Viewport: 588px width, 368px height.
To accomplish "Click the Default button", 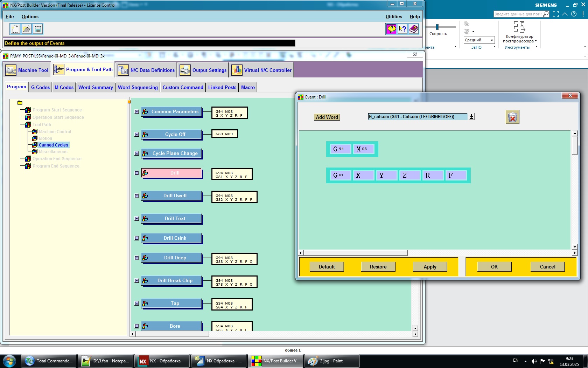I will (327, 267).
